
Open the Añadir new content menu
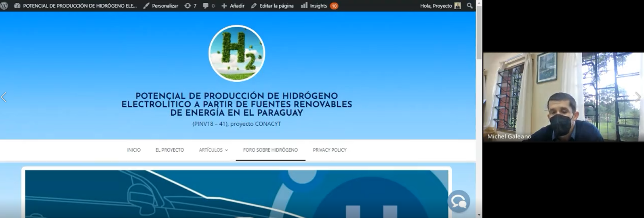point(233,6)
